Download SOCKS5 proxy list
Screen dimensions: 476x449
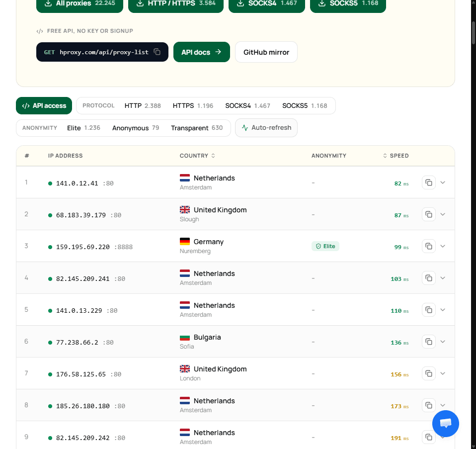[x=348, y=4]
